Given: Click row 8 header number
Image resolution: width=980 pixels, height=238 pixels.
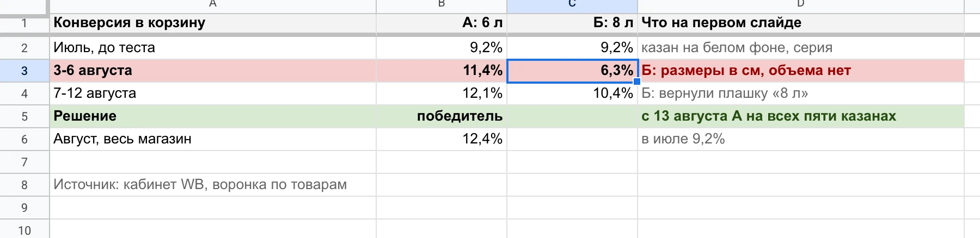Looking at the screenshot, I should (x=24, y=185).
